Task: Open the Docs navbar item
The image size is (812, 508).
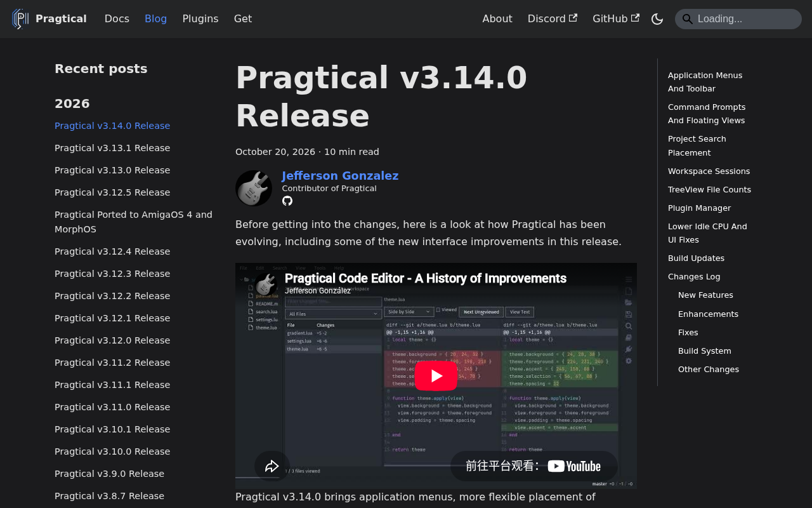Action: point(117,19)
